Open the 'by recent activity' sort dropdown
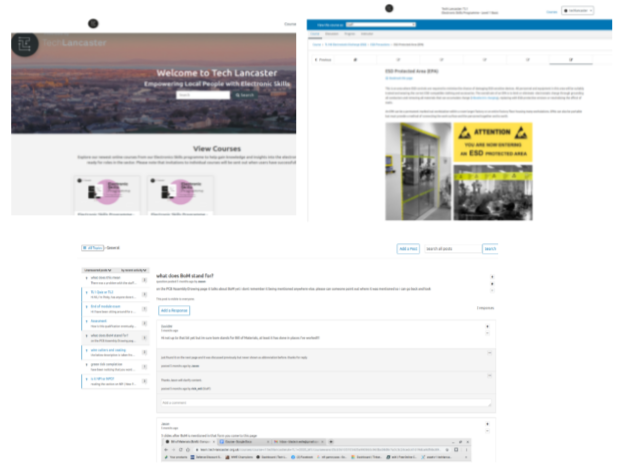The image size is (627, 476). click(x=134, y=270)
